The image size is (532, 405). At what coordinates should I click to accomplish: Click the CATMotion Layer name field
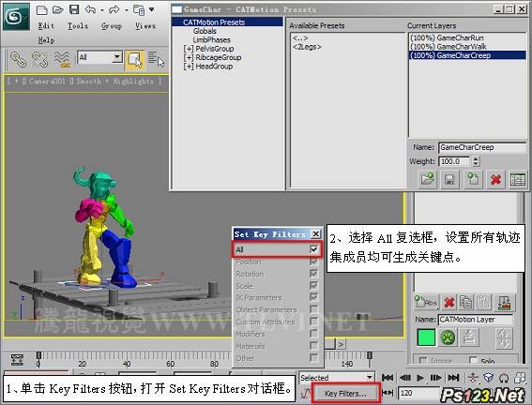(476, 320)
